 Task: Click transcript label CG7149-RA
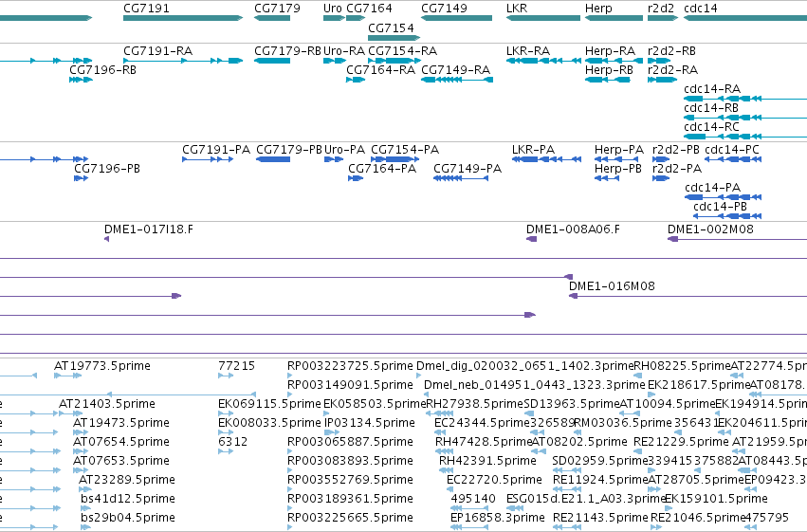click(455, 70)
